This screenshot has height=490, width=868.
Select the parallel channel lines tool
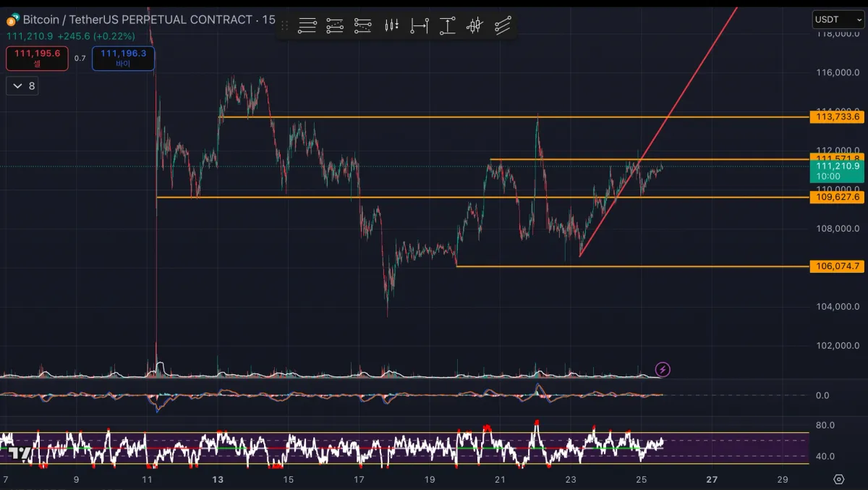503,26
